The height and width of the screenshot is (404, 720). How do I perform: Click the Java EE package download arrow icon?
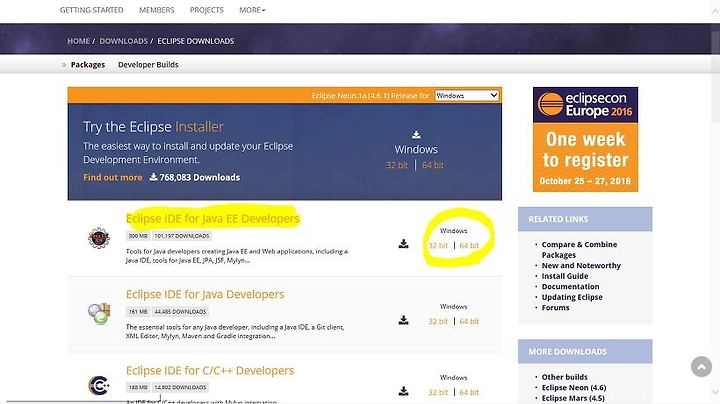pyautogui.click(x=404, y=244)
